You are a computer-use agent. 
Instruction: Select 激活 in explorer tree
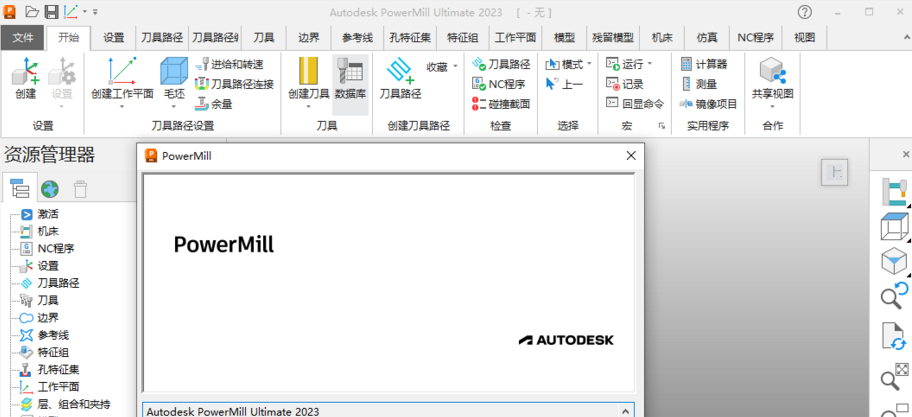click(40, 214)
